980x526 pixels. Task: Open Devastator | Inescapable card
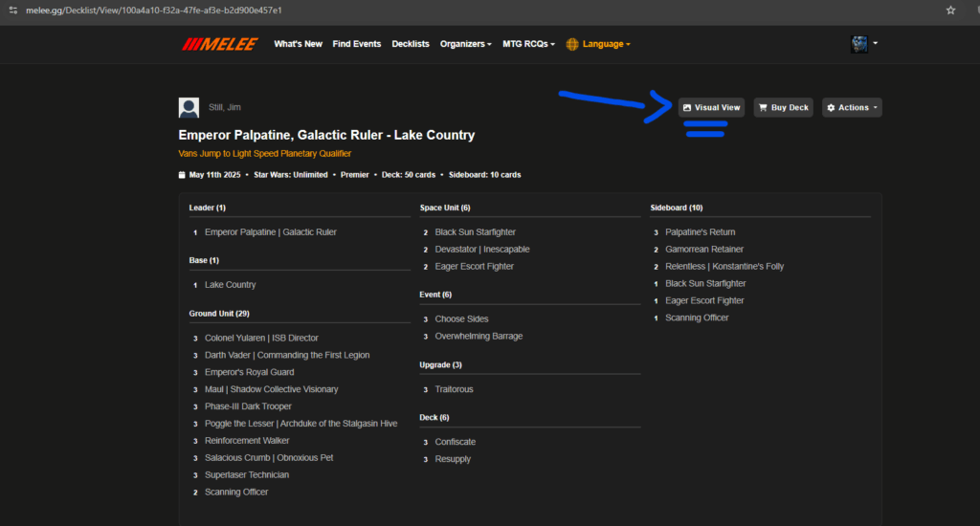(482, 250)
